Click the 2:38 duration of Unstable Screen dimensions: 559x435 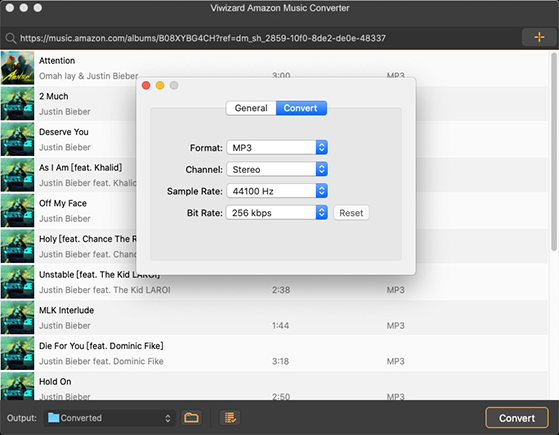[x=281, y=290]
